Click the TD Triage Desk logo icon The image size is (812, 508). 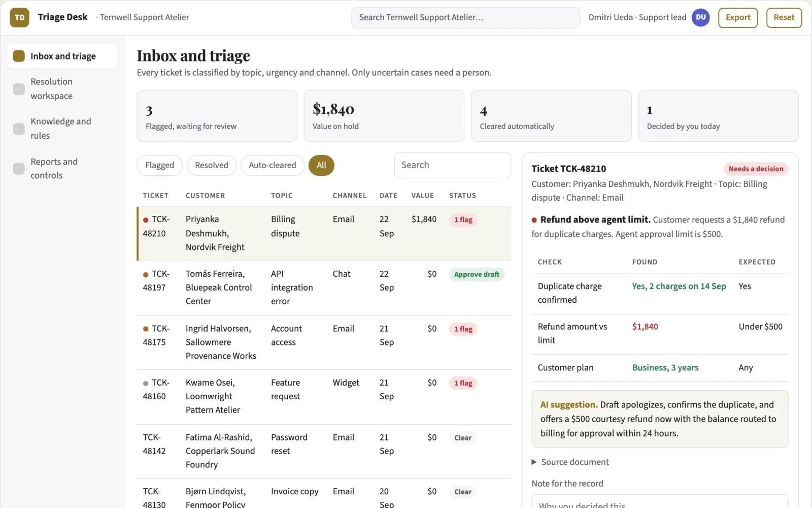[x=19, y=17]
